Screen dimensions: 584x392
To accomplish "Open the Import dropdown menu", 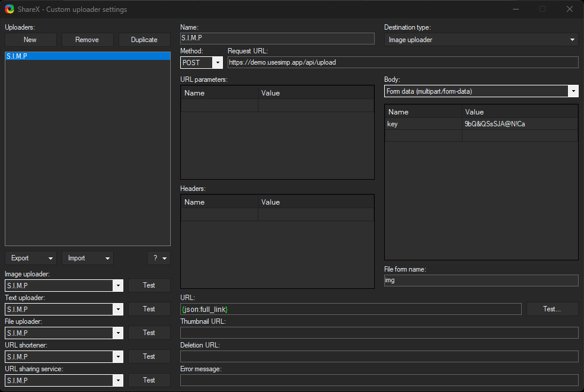I will tap(87, 258).
